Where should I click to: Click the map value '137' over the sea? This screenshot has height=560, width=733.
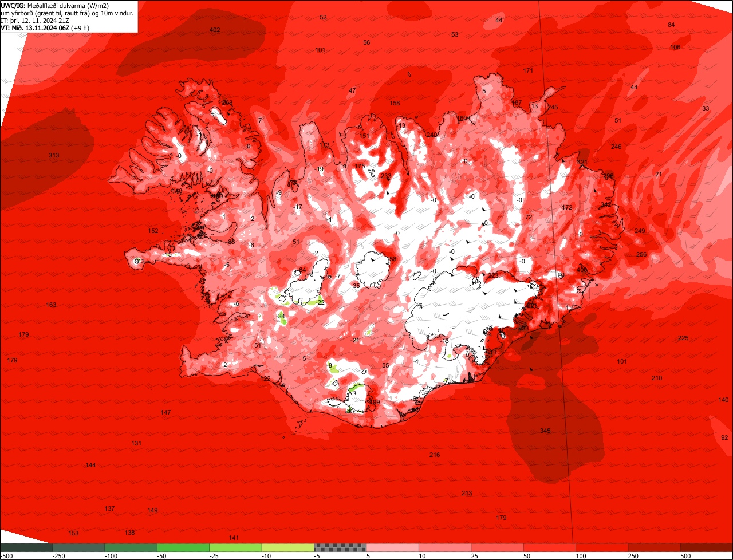pos(109,509)
